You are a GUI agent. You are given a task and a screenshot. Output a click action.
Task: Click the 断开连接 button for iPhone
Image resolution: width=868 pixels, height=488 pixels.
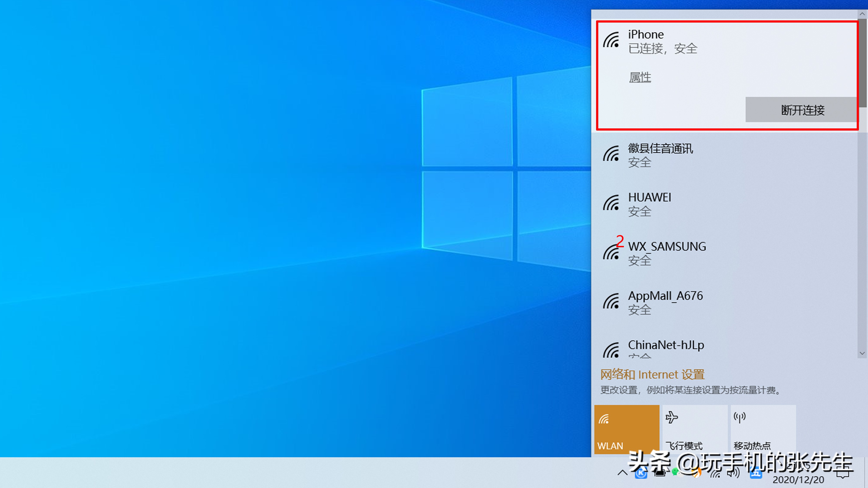tap(802, 110)
